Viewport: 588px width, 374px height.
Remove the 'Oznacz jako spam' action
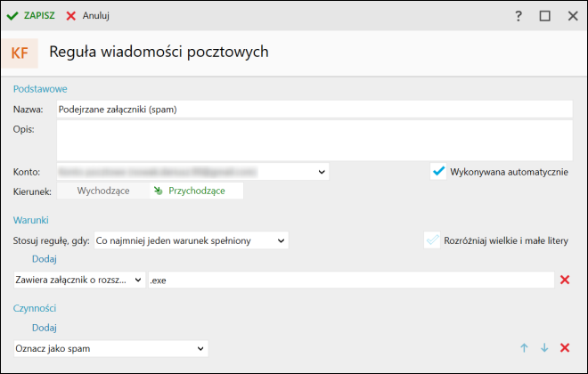coord(564,348)
